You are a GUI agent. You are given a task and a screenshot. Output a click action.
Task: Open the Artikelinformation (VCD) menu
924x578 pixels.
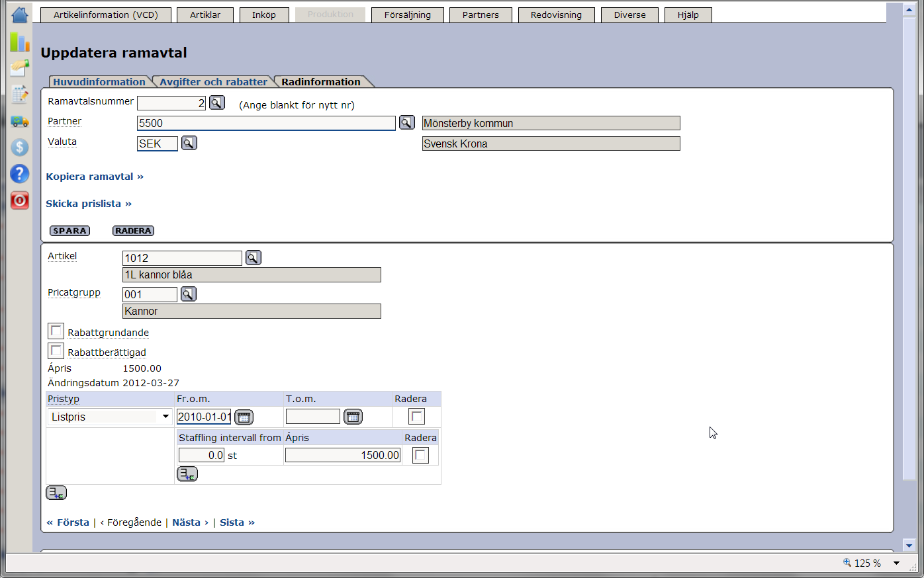[x=106, y=15]
